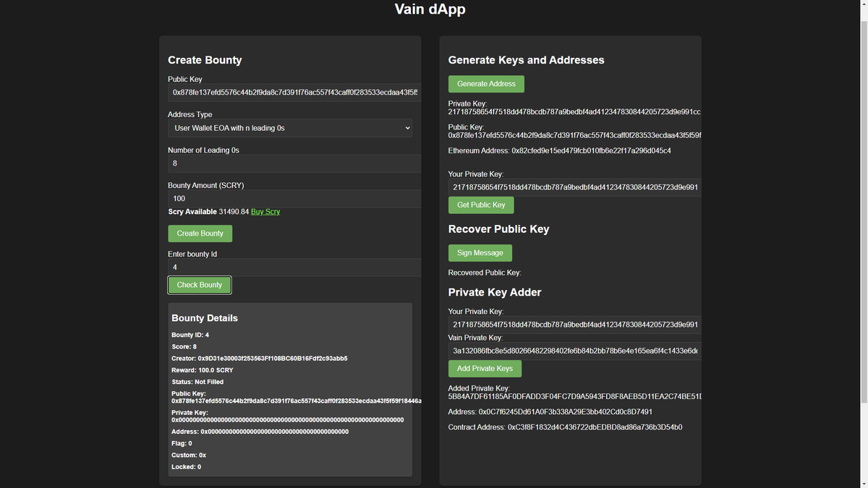Focus the Vain Private Key field

point(575,351)
